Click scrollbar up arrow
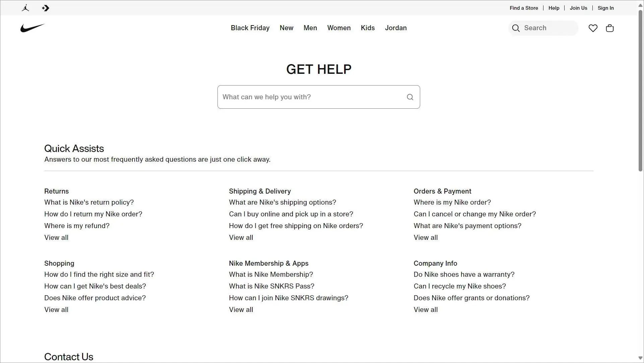This screenshot has height=363, width=644. click(640, 5)
